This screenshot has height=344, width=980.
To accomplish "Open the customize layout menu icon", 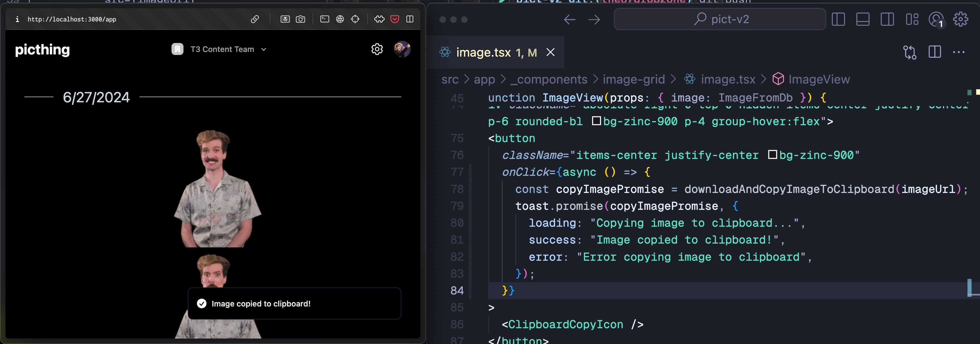I will 912,19.
